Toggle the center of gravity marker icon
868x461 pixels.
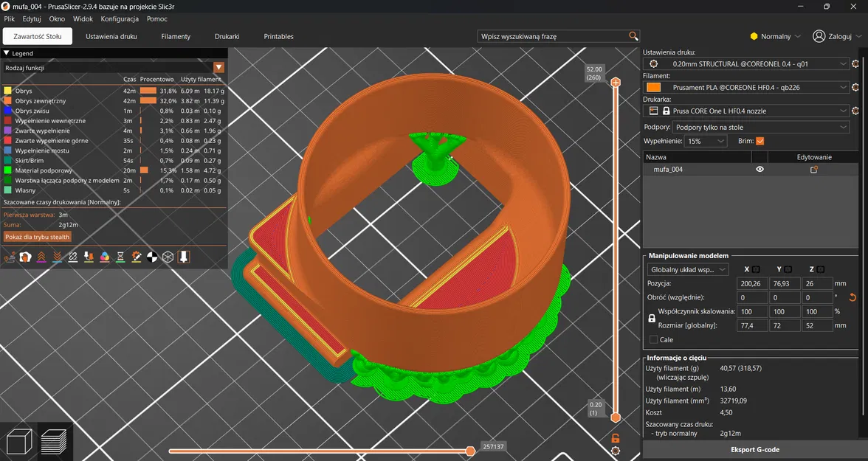pyautogui.click(x=152, y=257)
